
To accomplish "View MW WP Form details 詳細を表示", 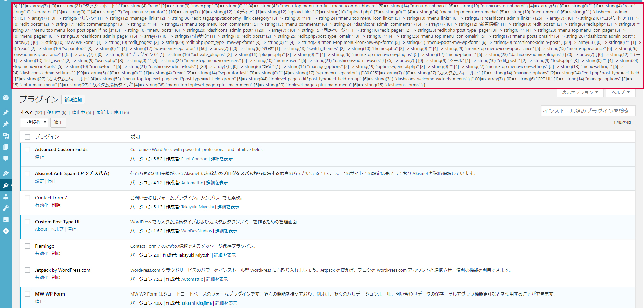I will 226,303.
